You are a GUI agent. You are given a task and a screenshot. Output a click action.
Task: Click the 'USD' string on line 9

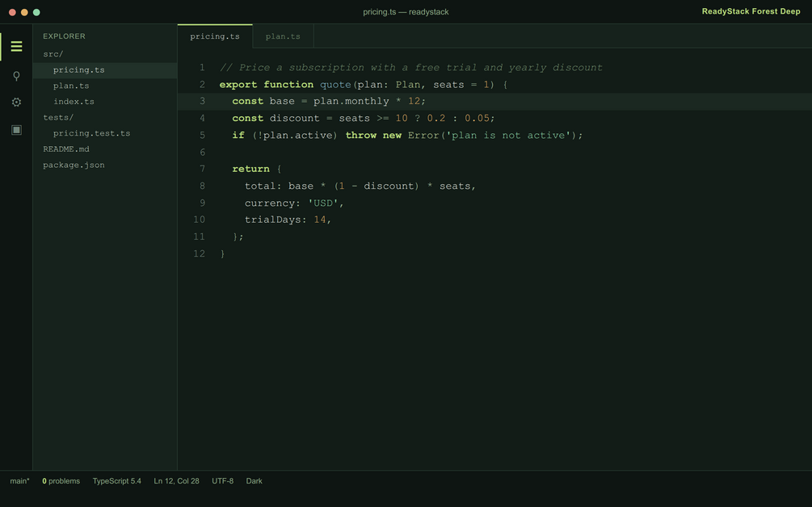[x=323, y=203]
